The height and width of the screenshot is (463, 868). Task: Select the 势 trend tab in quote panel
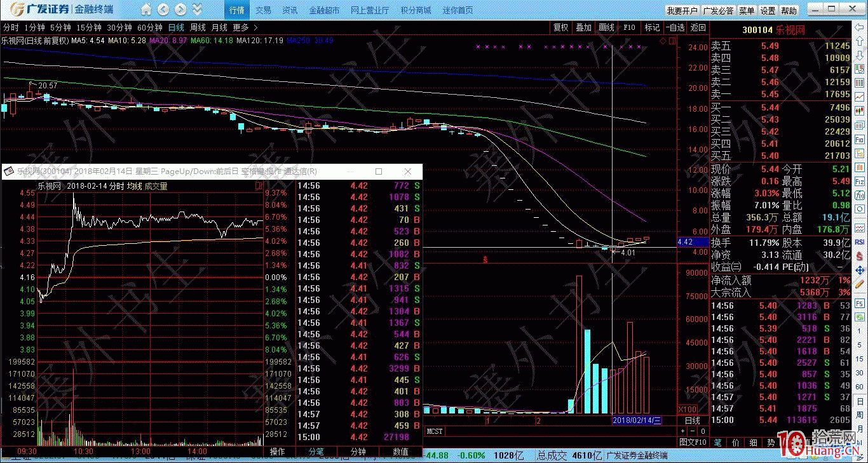(771, 442)
